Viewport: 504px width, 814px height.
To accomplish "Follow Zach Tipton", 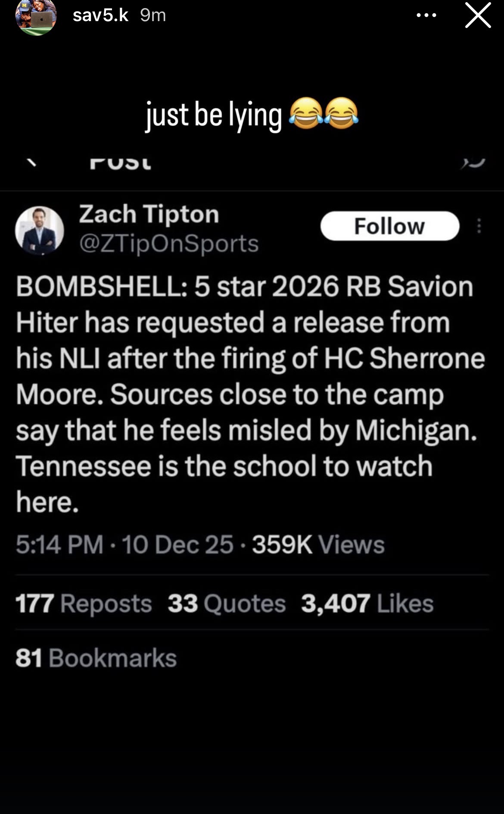I will pos(389,226).
